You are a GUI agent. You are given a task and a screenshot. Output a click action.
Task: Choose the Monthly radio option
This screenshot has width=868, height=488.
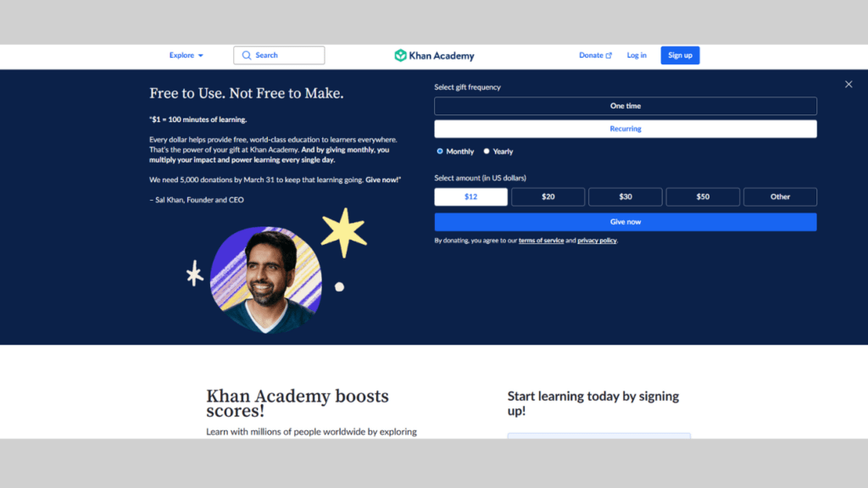click(440, 151)
